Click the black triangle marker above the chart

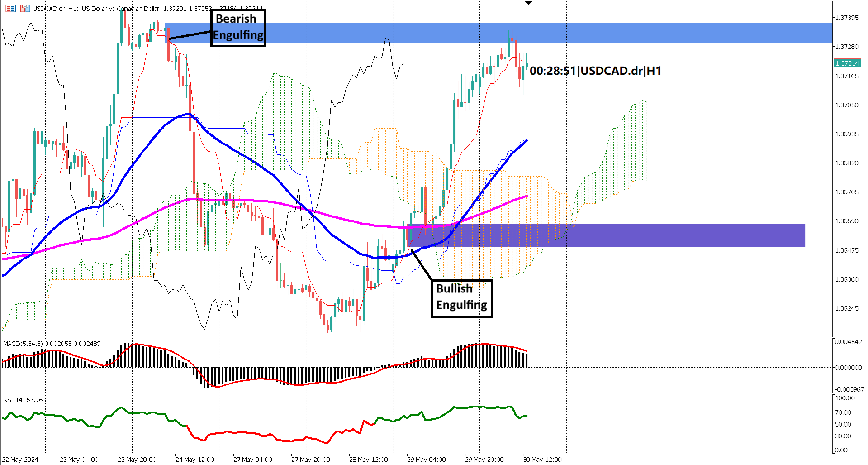point(528,3)
